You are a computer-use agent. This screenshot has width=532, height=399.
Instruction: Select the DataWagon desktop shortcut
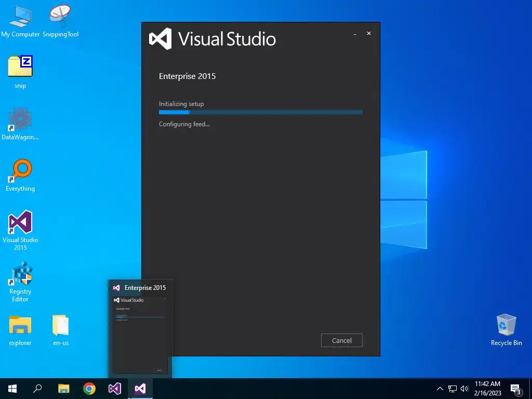click(20, 124)
